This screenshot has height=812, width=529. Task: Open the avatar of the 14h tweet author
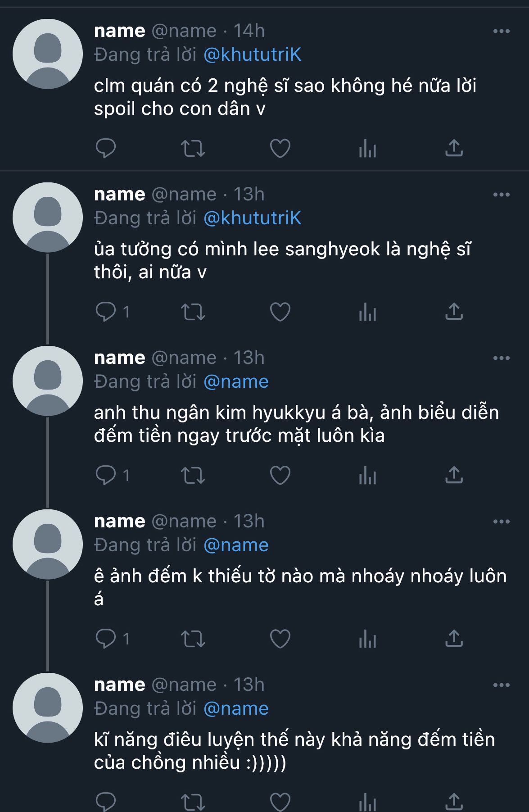(48, 54)
